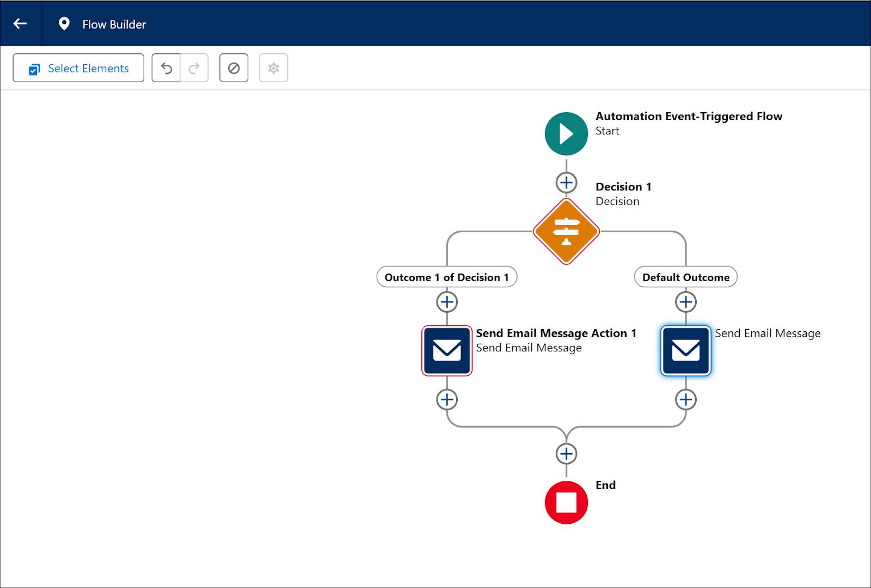Click the Flow Builder location pin icon
The height and width of the screenshot is (588, 871).
(64, 24)
